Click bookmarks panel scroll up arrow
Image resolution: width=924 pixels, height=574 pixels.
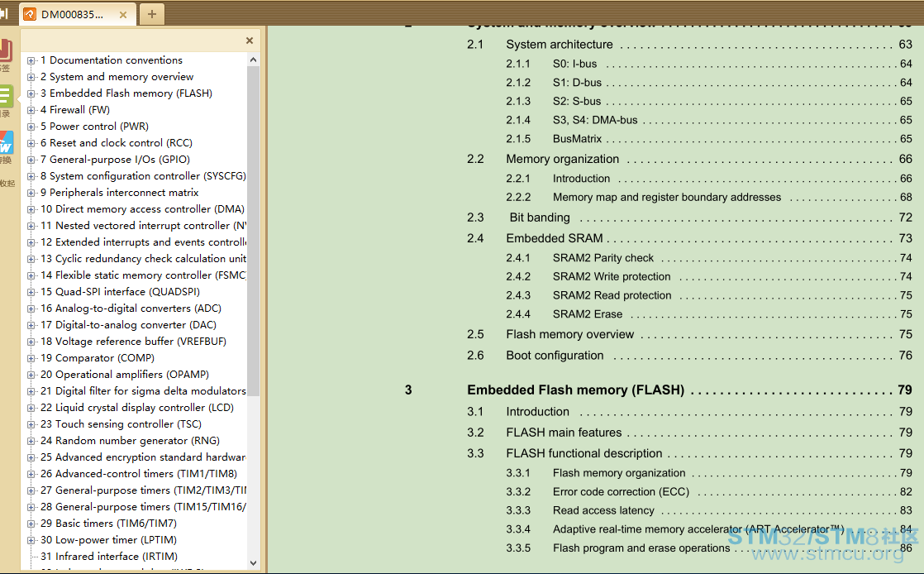point(254,60)
